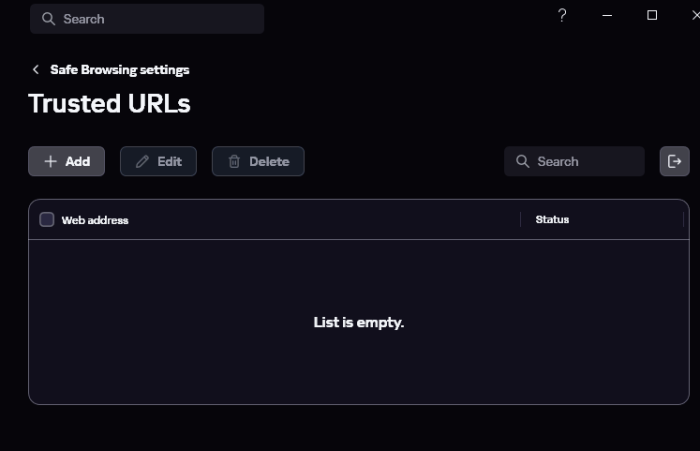
Task: Focus the top application Search field
Action: point(150,19)
